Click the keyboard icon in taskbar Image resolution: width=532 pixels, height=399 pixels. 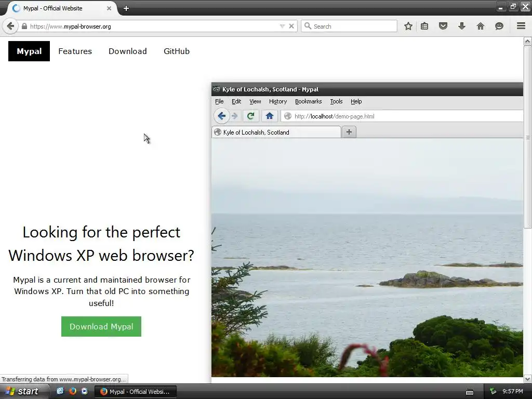(x=470, y=392)
